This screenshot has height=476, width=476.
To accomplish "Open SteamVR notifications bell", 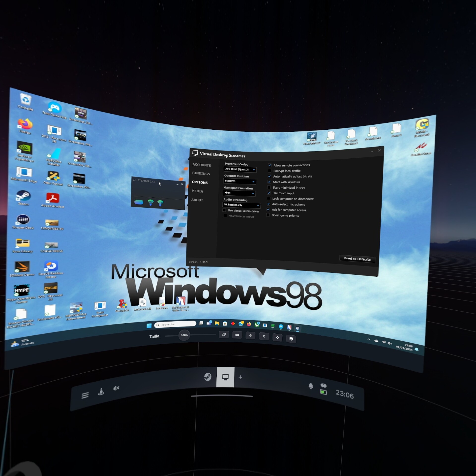I will pyautogui.click(x=311, y=386).
